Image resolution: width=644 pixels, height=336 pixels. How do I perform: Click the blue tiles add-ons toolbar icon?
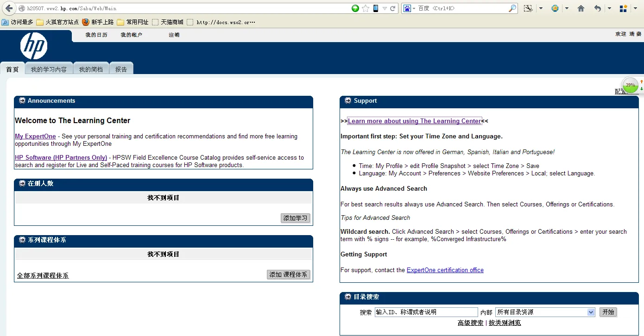click(x=624, y=8)
